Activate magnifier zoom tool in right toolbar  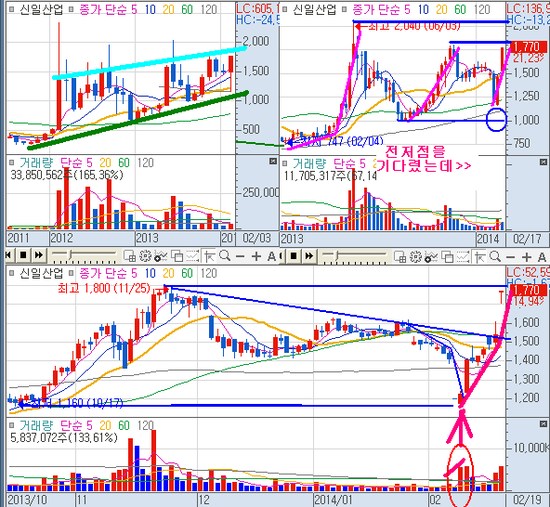[495, 256]
